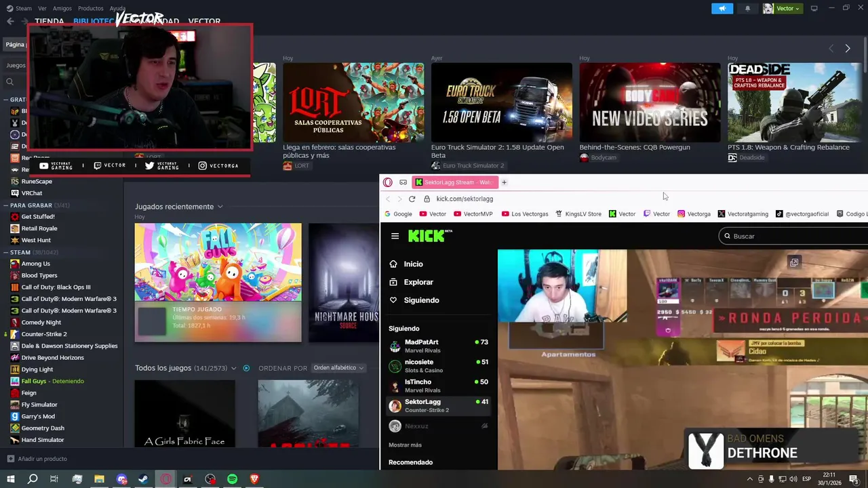The width and height of the screenshot is (868, 488).
Task: Open the Productos menu in Steam
Action: tap(90, 8)
